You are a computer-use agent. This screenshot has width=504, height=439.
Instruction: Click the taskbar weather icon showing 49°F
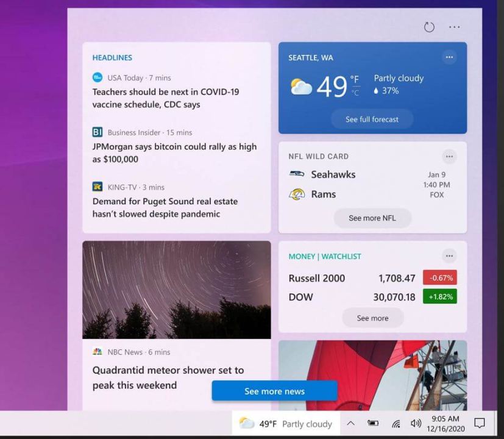pos(246,423)
